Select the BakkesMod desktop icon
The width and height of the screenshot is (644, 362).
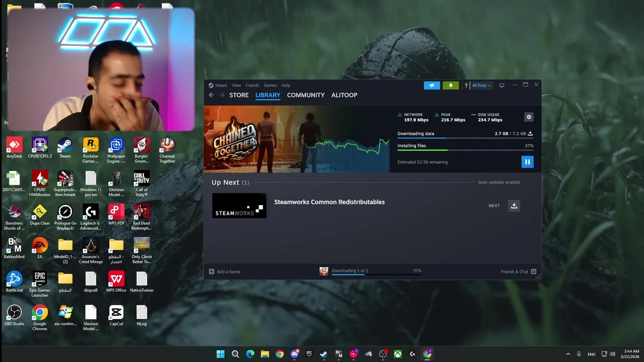tap(14, 248)
